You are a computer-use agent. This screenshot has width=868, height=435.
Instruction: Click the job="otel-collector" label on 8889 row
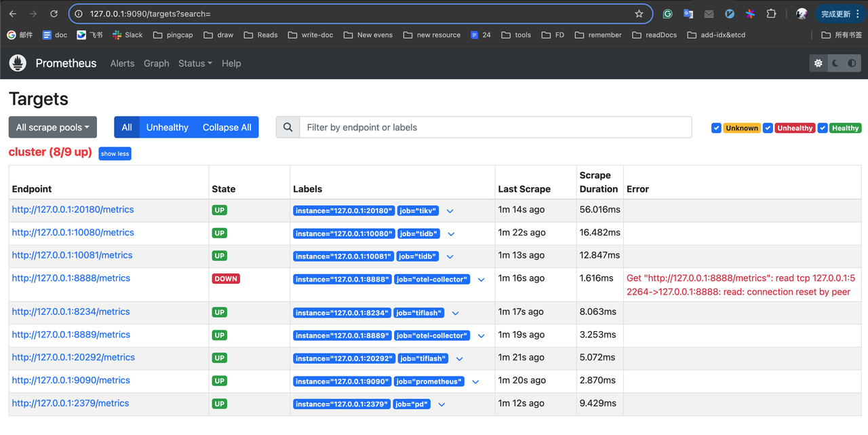(431, 335)
